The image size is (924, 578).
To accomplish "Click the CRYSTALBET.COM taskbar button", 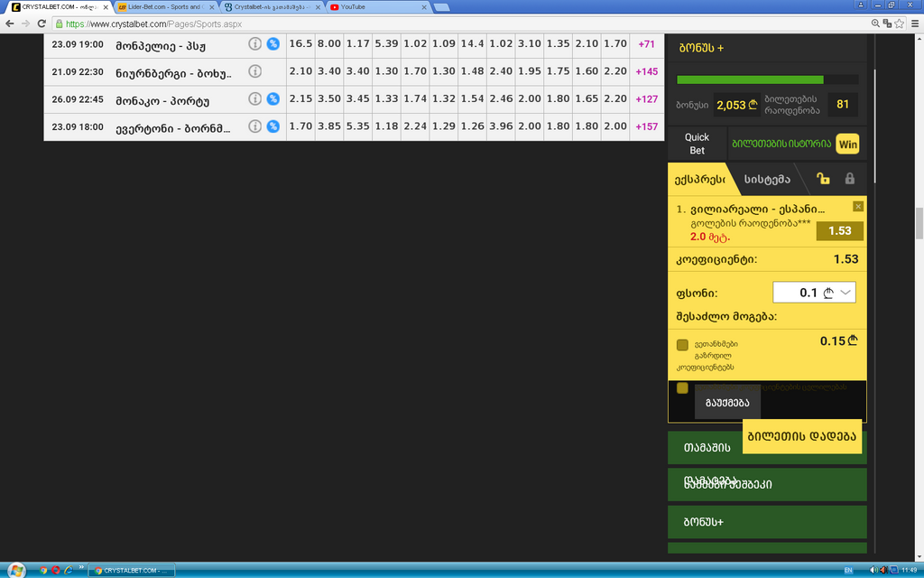I will [x=132, y=571].
